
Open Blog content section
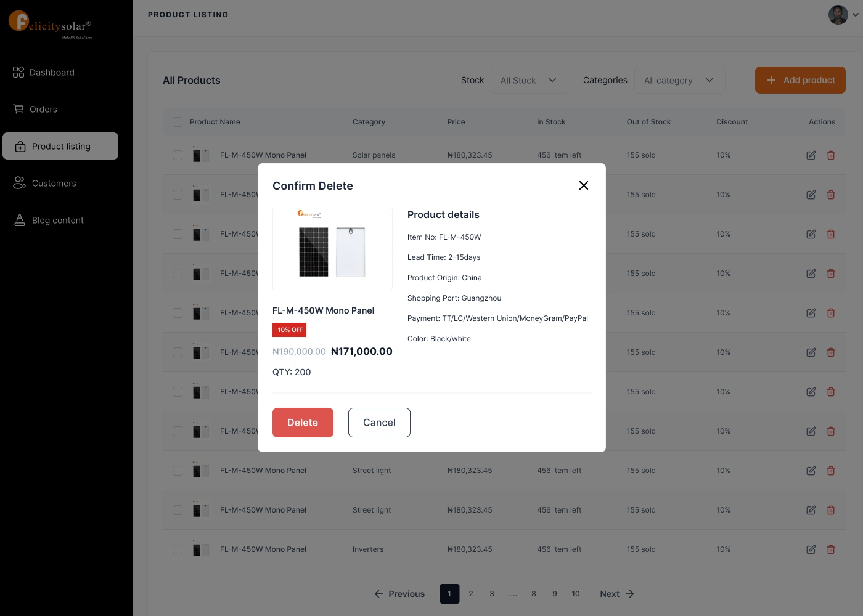[x=48, y=220]
